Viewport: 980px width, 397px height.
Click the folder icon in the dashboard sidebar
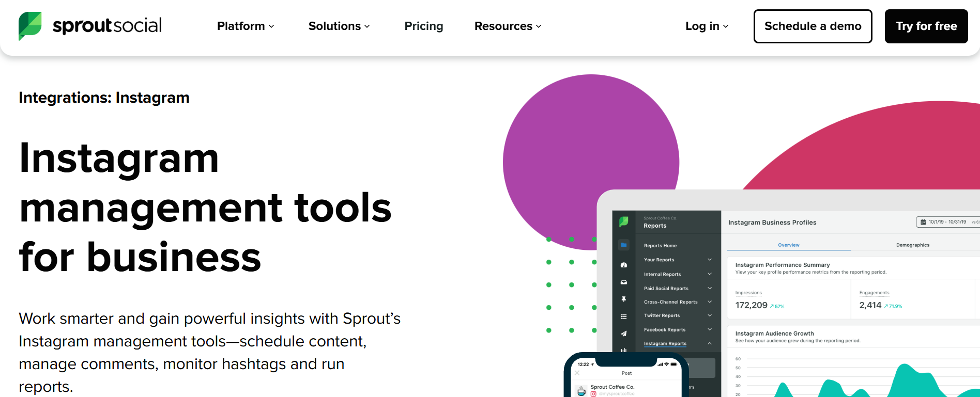pyautogui.click(x=624, y=245)
